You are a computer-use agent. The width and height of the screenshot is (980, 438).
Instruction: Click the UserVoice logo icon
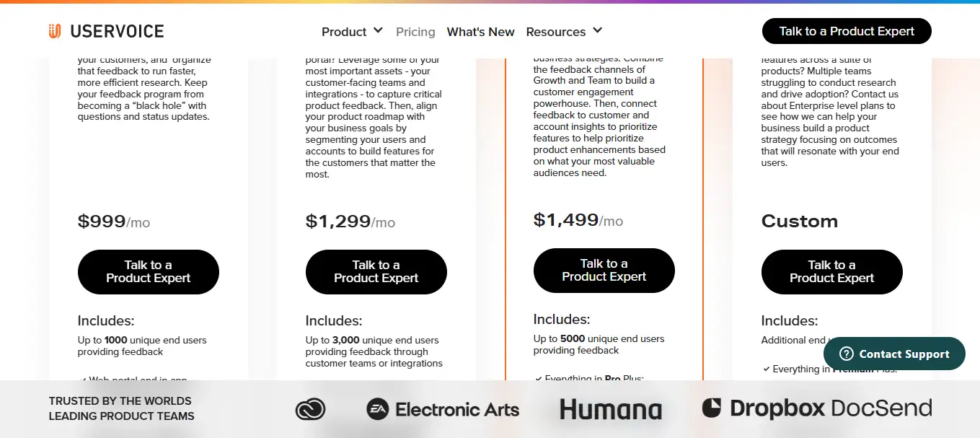click(x=55, y=31)
